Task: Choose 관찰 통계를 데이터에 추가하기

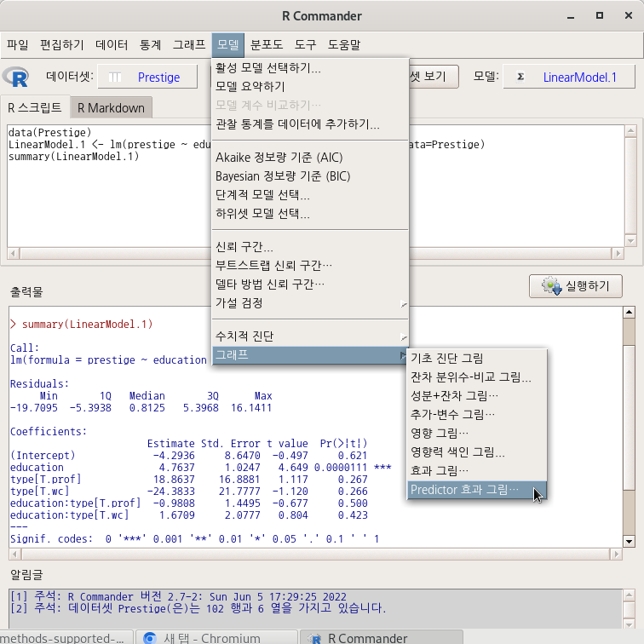Action: coord(310,124)
